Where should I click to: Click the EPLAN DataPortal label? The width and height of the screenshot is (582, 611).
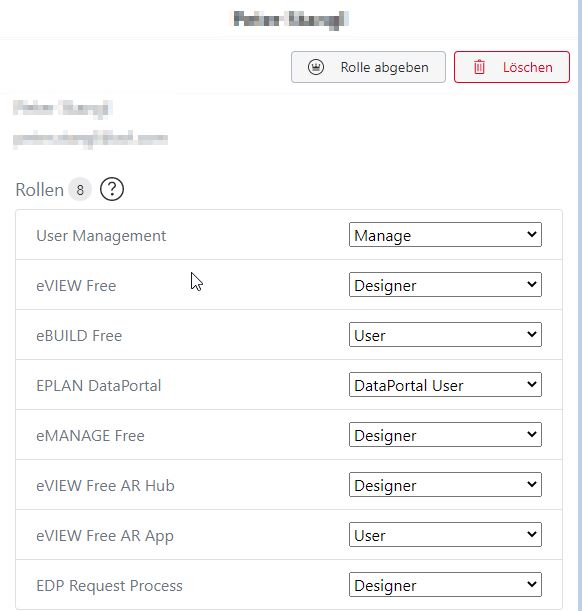[x=99, y=386]
